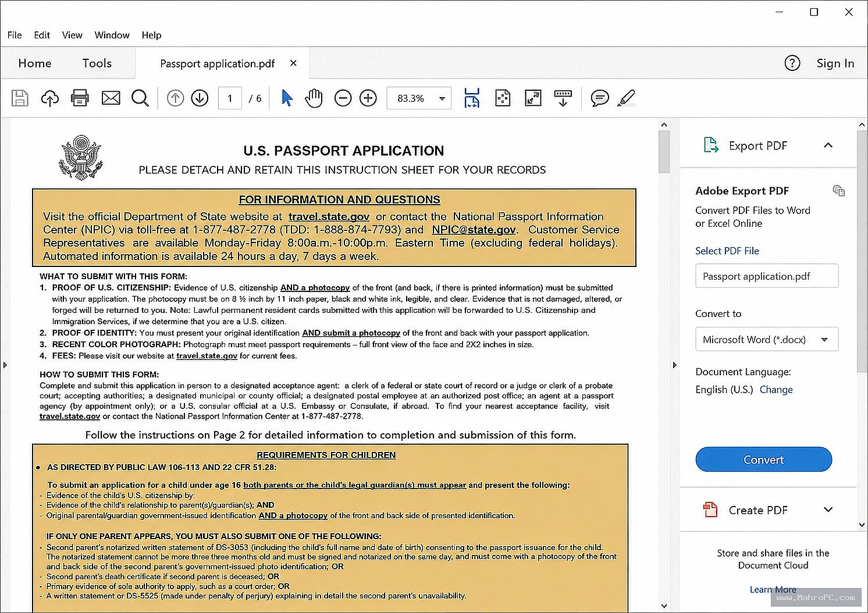The image size is (868, 613).
Task: Click the read mode keyboard-arrow icon
Action: [563, 98]
